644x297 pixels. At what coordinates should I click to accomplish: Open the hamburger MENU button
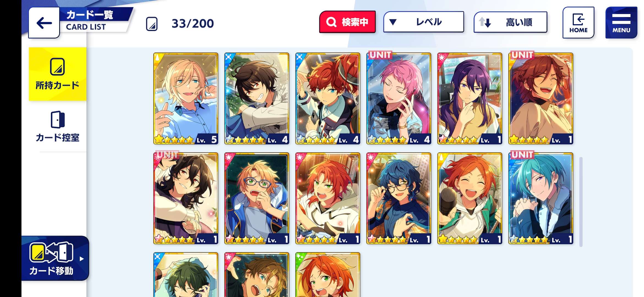pyautogui.click(x=621, y=23)
